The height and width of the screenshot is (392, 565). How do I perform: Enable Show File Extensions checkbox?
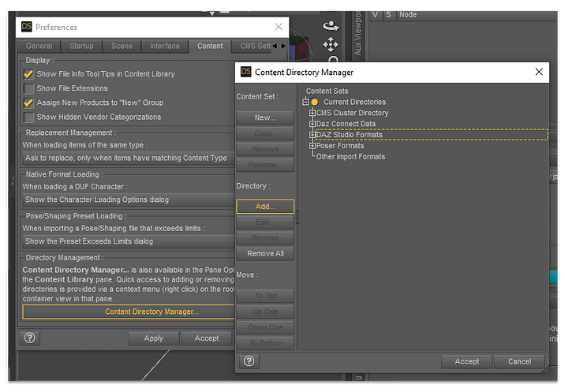pos(28,88)
